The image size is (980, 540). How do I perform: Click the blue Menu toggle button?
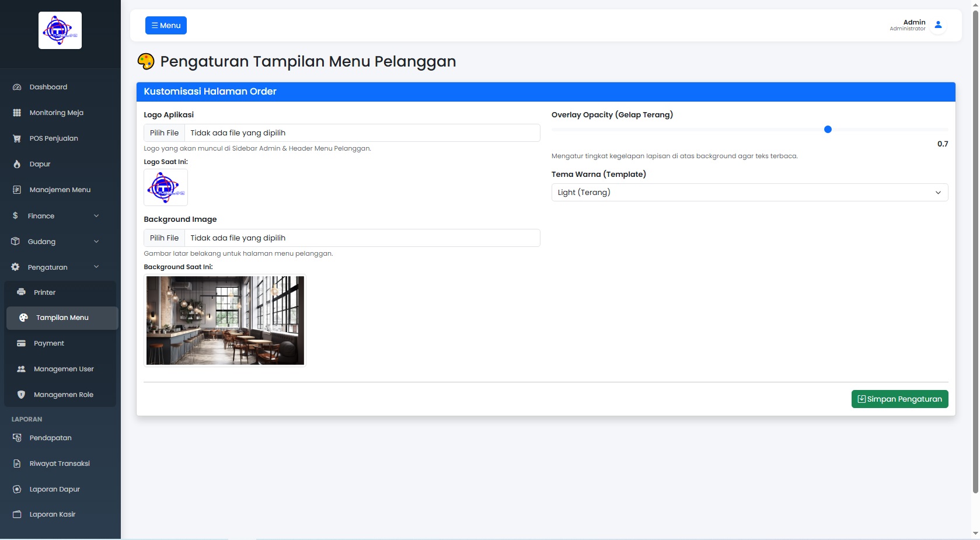(x=166, y=25)
